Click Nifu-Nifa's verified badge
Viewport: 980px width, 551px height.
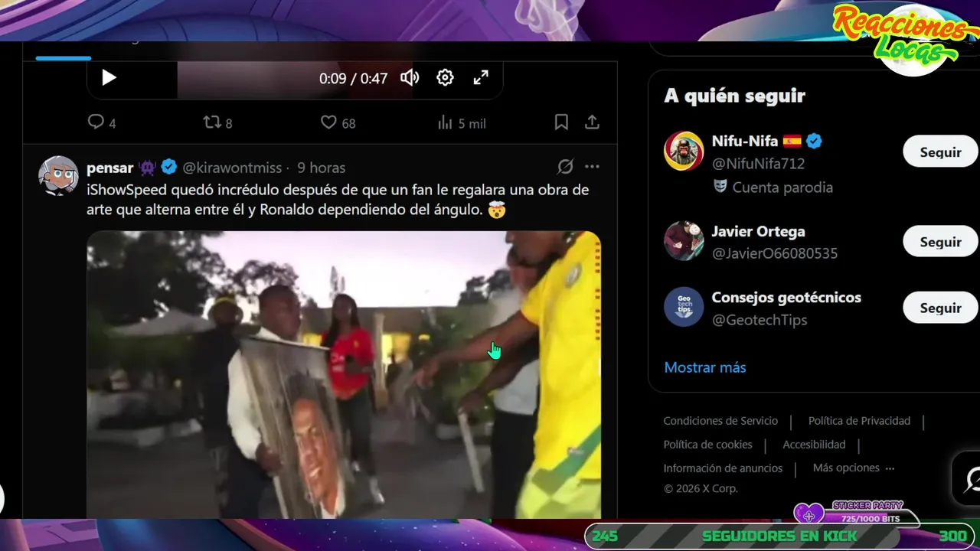[x=814, y=141]
